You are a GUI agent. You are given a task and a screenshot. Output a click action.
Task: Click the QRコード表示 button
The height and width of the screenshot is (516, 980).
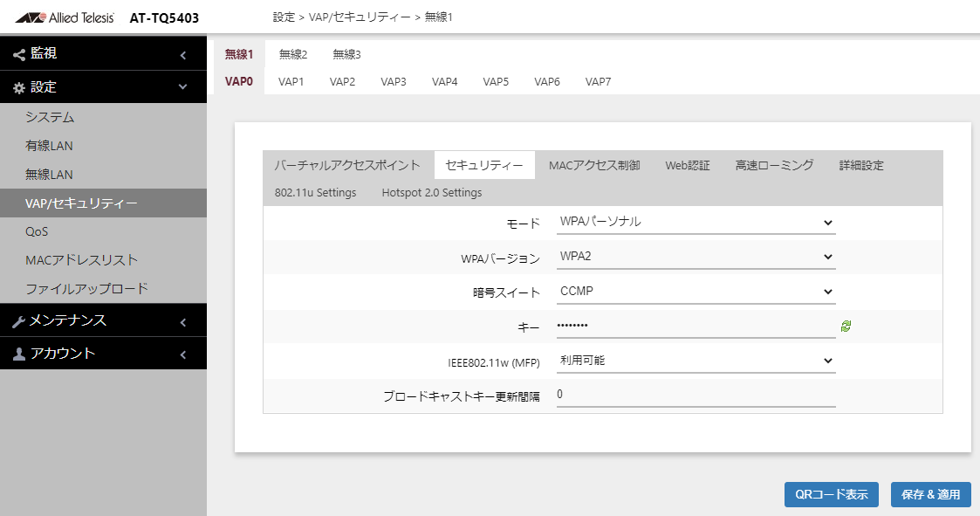click(x=832, y=494)
